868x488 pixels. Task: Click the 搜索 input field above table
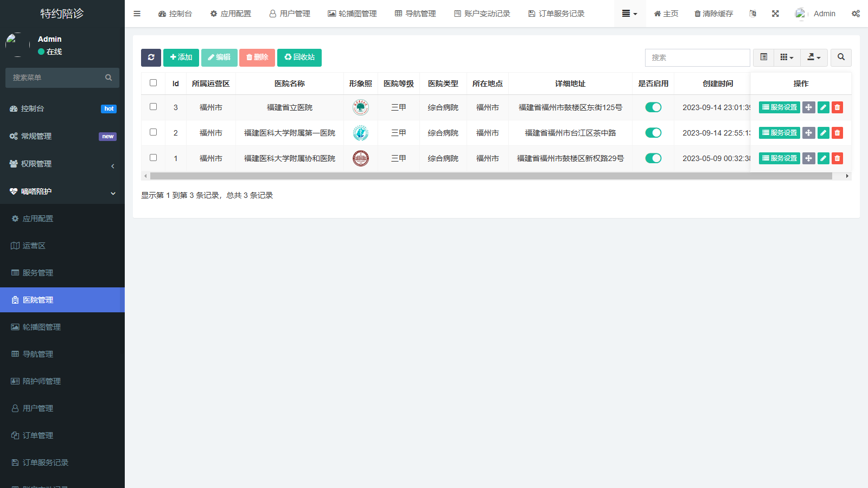click(697, 57)
